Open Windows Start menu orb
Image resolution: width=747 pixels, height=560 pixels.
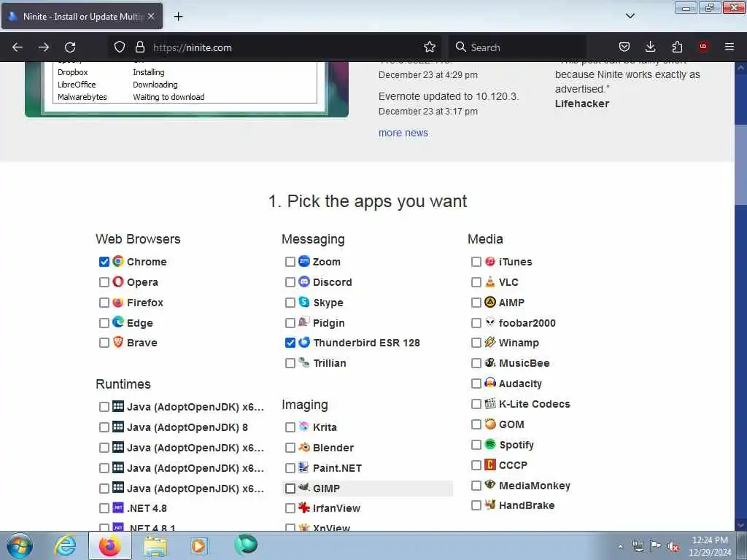pos(20,545)
